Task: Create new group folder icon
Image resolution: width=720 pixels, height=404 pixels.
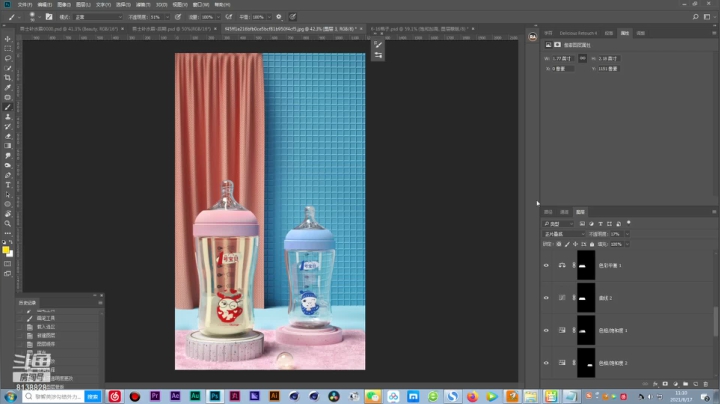Action: tap(686, 384)
